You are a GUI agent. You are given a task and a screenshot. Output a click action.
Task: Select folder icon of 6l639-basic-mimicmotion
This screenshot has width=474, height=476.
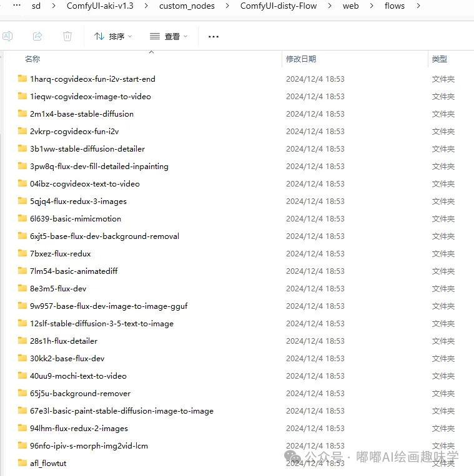pos(22,218)
